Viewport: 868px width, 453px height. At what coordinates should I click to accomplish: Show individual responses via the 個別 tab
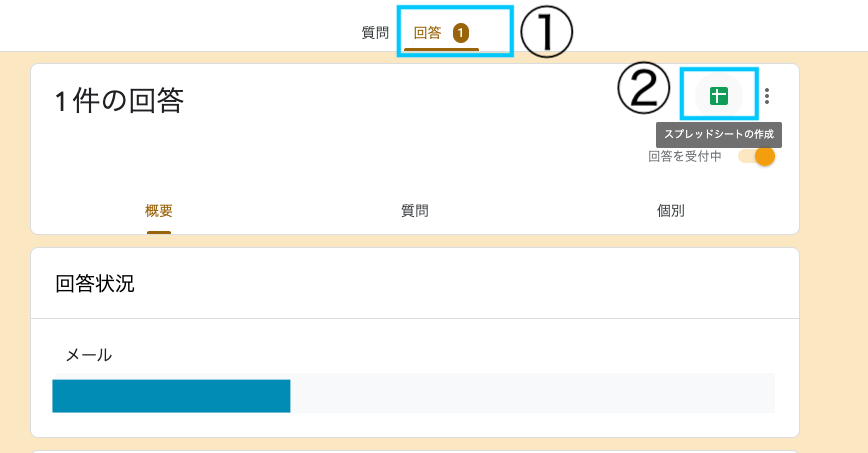(671, 210)
